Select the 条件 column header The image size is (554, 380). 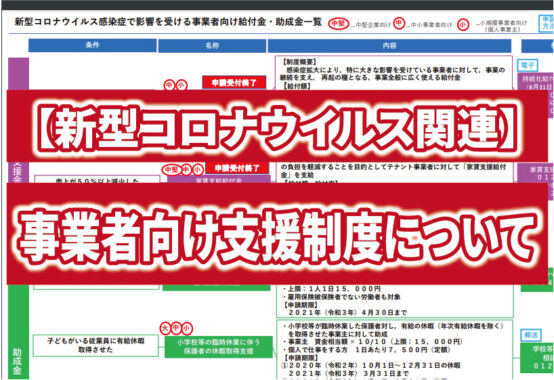[93, 45]
